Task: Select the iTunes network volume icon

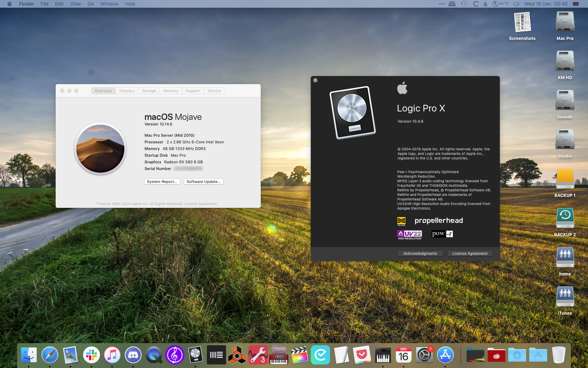Action: point(565,297)
